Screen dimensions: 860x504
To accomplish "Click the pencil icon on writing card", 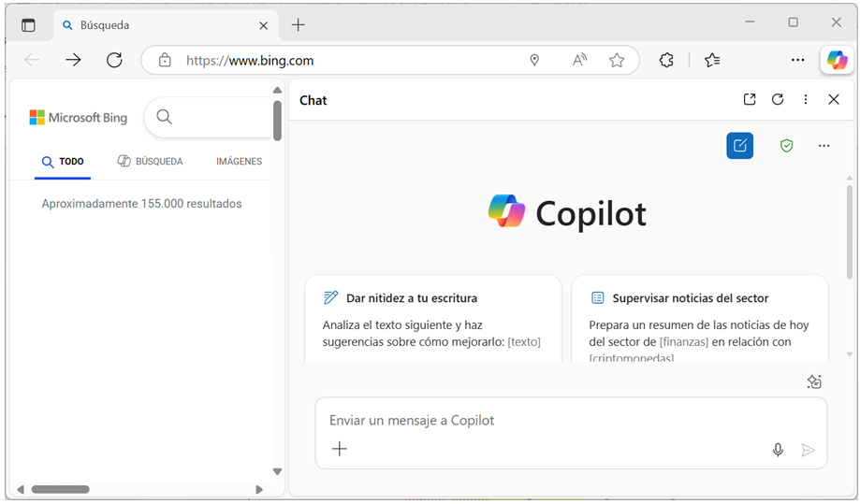I will (x=330, y=297).
